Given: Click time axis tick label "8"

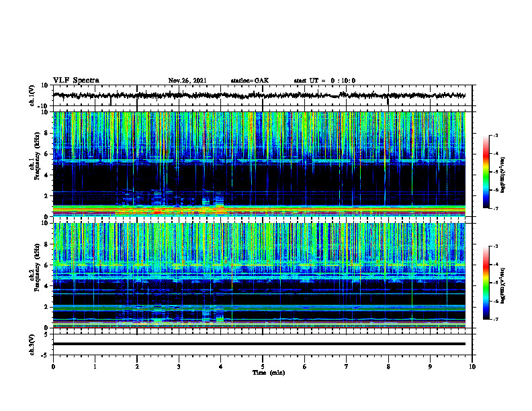Looking at the screenshot, I should [x=388, y=367].
